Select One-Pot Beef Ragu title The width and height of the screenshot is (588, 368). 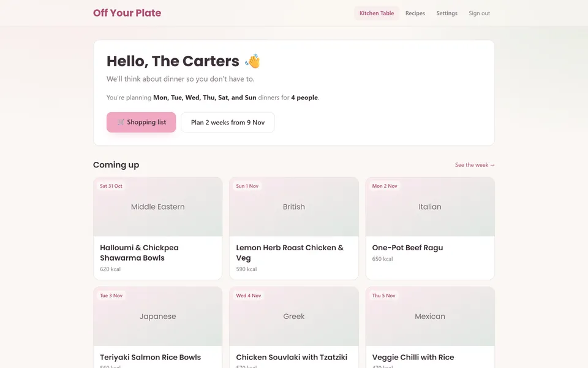[407, 248]
